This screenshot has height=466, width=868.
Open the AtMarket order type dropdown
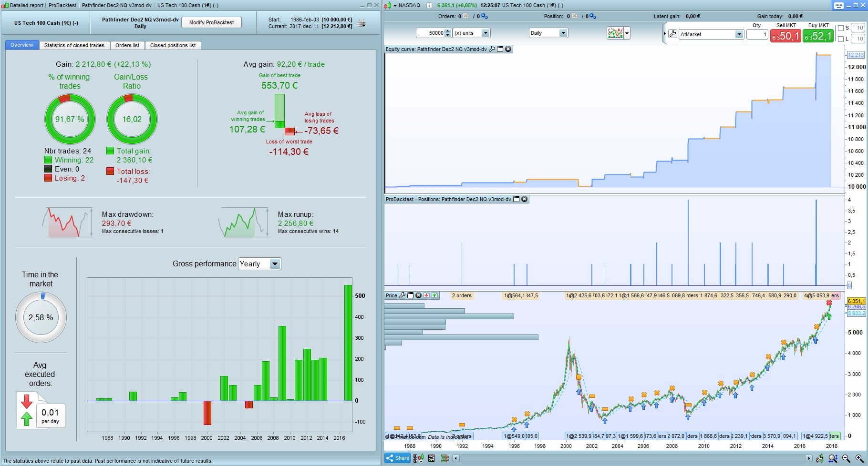739,34
